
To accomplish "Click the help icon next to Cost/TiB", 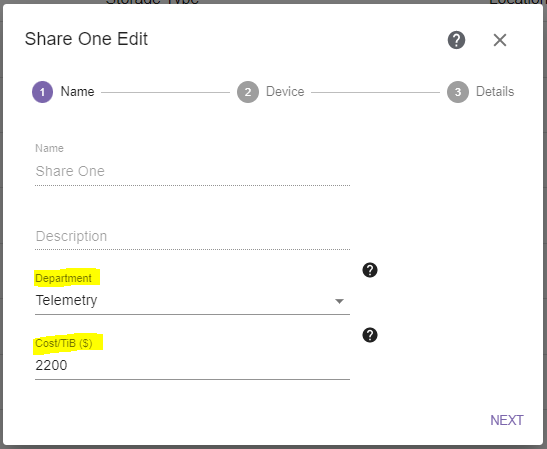I will click(x=370, y=335).
